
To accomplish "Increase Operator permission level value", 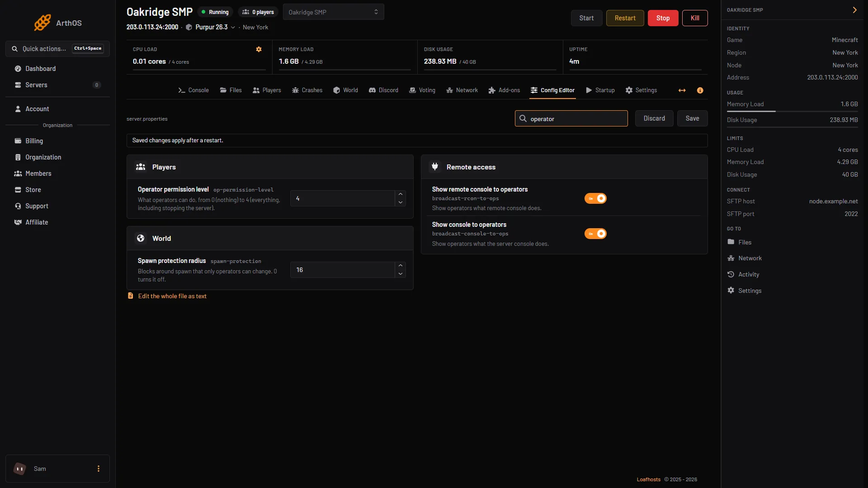I will click(401, 194).
